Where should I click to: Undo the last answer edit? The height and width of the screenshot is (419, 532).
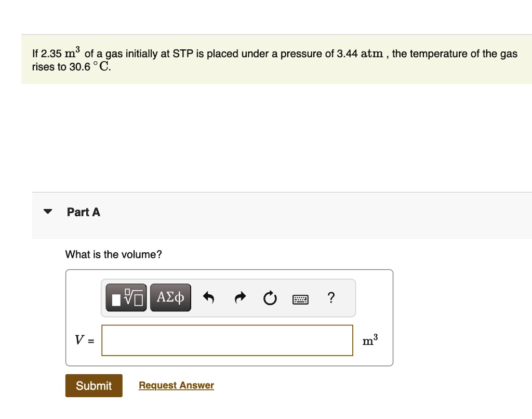(208, 297)
